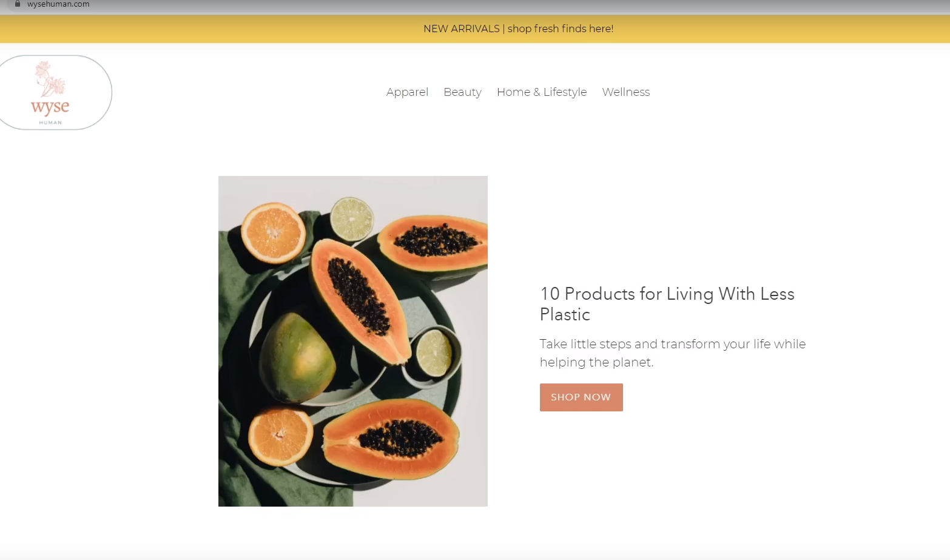This screenshot has width=950, height=560.
Task: Open the Wellness menu
Action: [626, 92]
